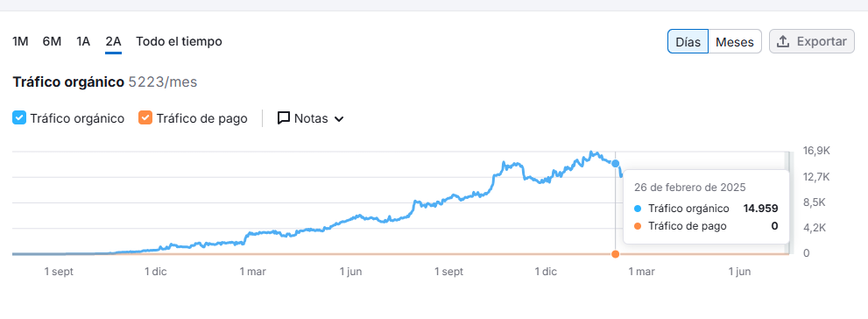Click the 14.959 organic traffic value
Image resolution: width=868 pixels, height=319 pixels.
(760, 209)
